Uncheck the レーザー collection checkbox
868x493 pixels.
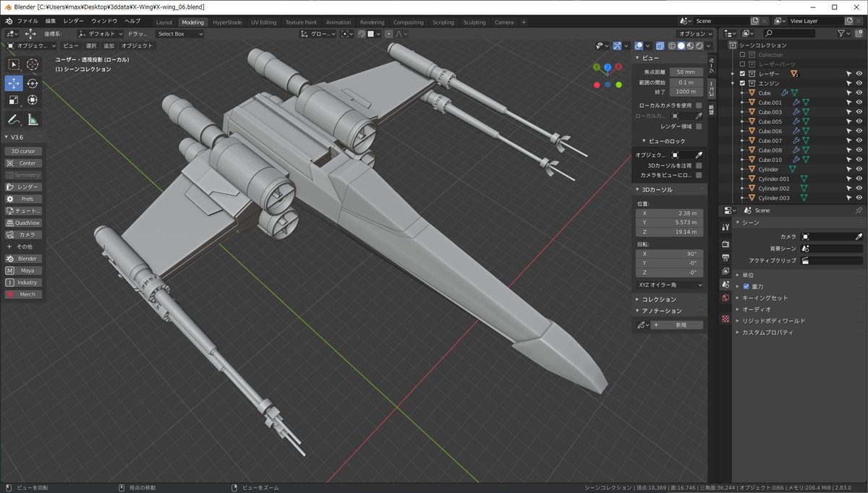pyautogui.click(x=742, y=74)
